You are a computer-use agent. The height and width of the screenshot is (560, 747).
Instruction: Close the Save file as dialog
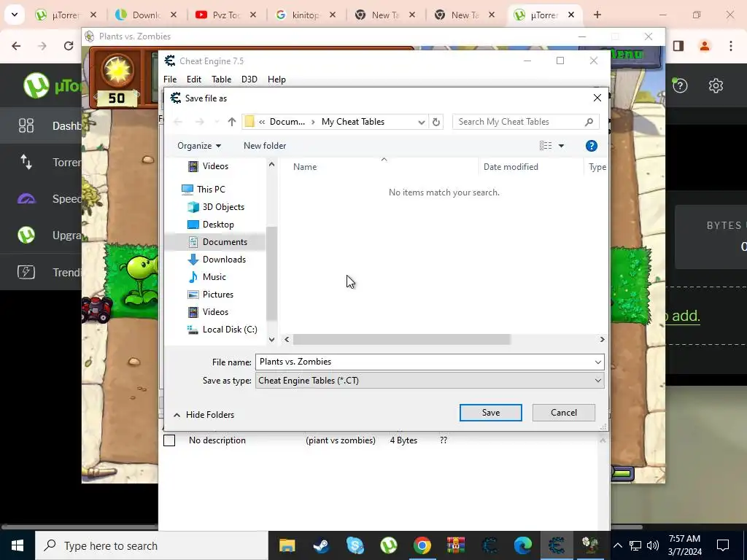tap(597, 98)
